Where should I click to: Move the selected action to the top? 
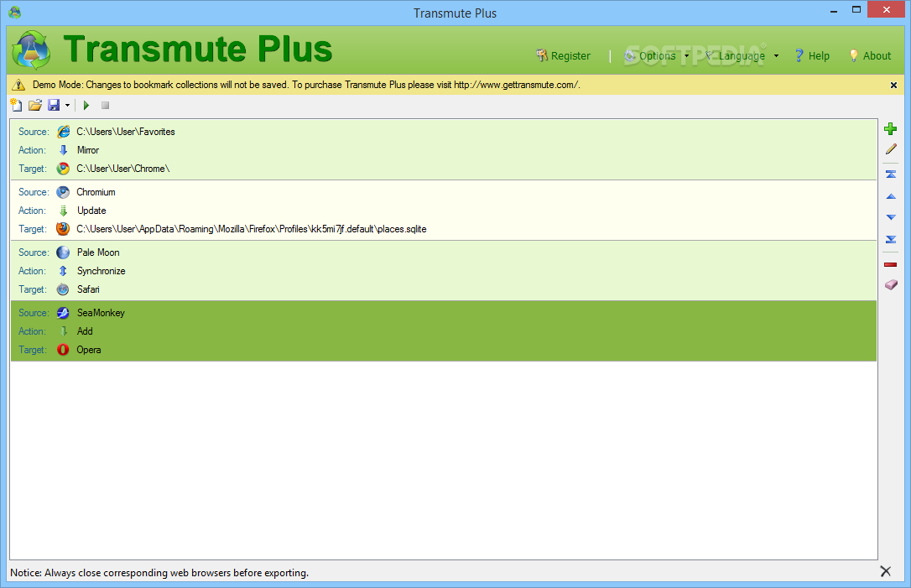point(891,174)
